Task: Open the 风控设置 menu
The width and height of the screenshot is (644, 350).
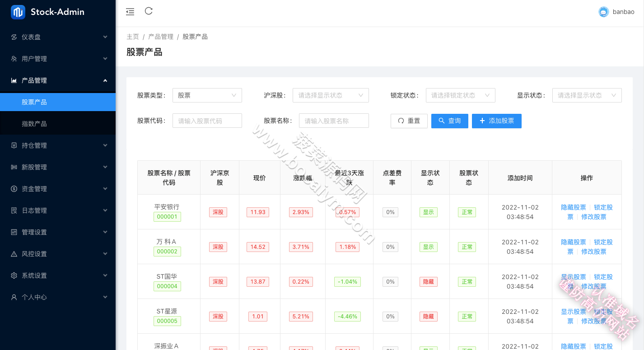Action: tap(58, 254)
